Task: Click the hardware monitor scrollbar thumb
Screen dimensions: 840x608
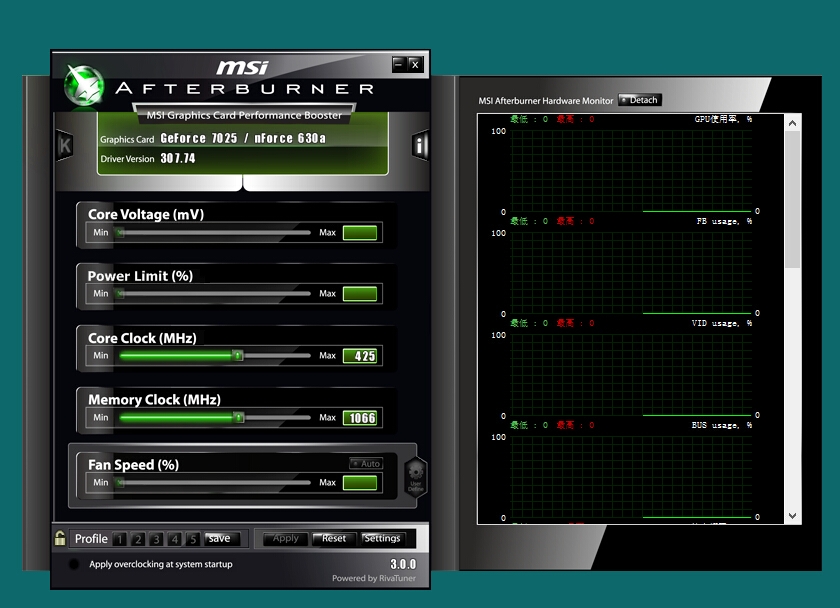Action: coord(793,199)
